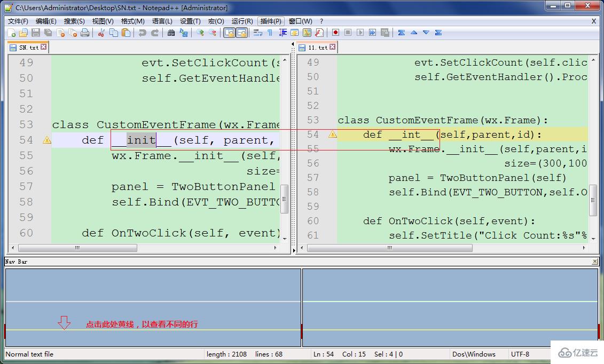Open the 运行(R) menu
Viewport: 604px width, 364px height.
(242, 21)
